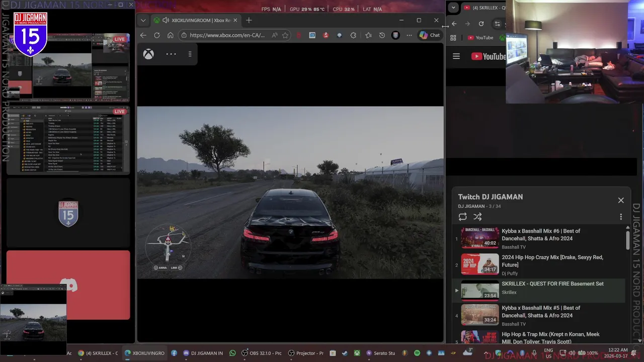Screen dimensions: 644x362
Task: Open taskbar volume speaker icon
Action: tap(572, 353)
